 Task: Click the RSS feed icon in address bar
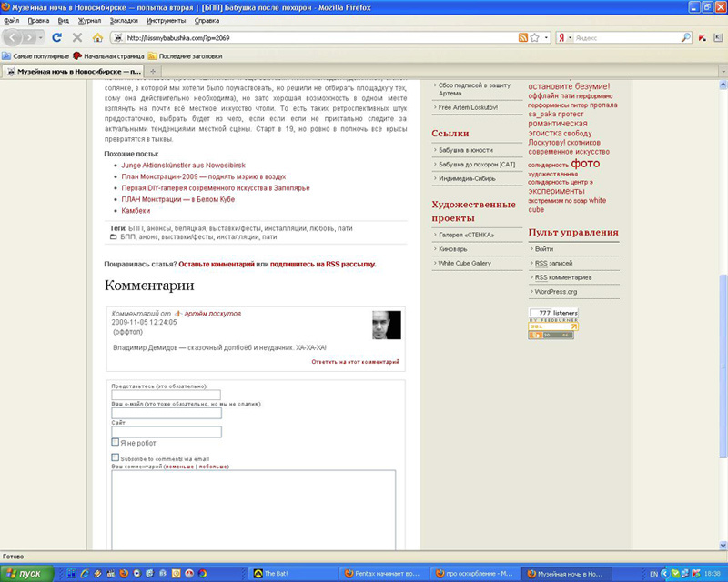[522, 37]
